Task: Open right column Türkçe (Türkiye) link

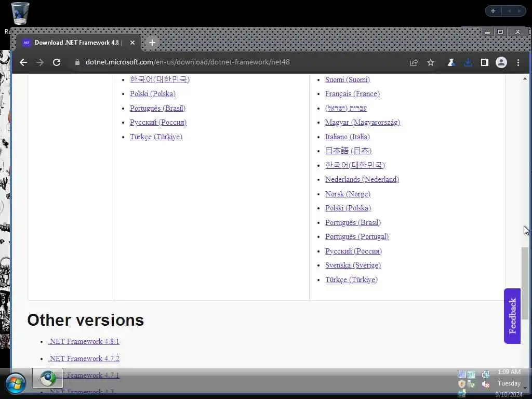Action: 351,280
